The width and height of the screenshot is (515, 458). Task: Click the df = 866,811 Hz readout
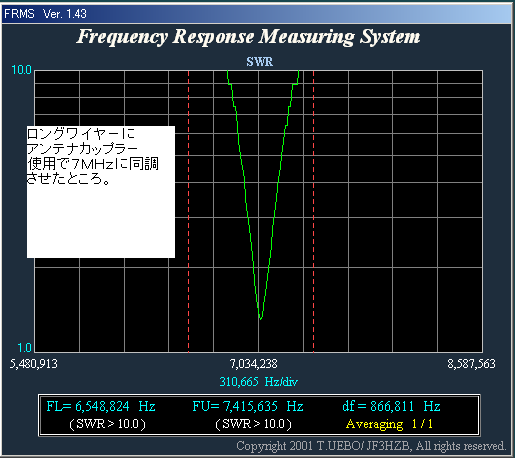391,406
